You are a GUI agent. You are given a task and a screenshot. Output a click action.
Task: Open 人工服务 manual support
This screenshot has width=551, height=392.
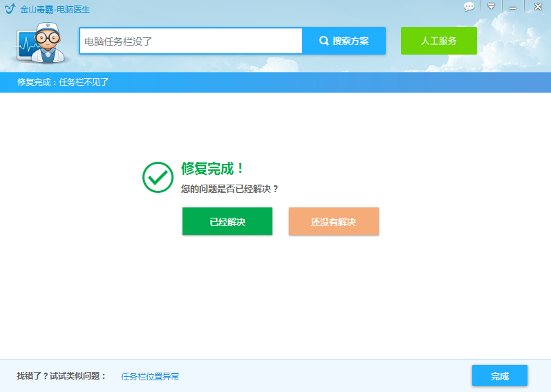pos(438,41)
